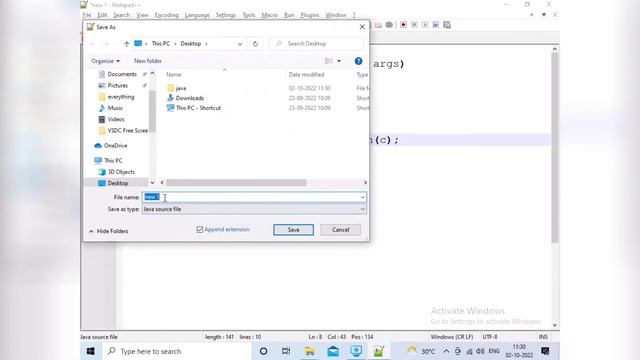
Task: Collapse panel via Hide Folders
Action: (109, 231)
